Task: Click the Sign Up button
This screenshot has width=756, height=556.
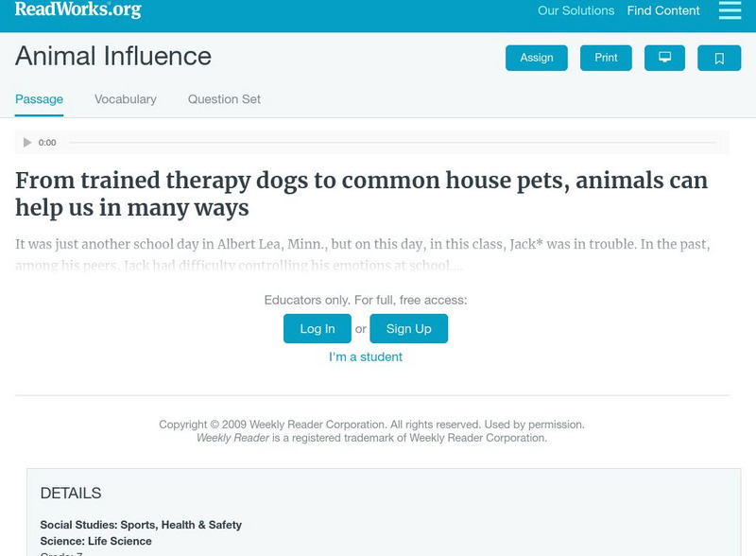Action: (x=408, y=328)
